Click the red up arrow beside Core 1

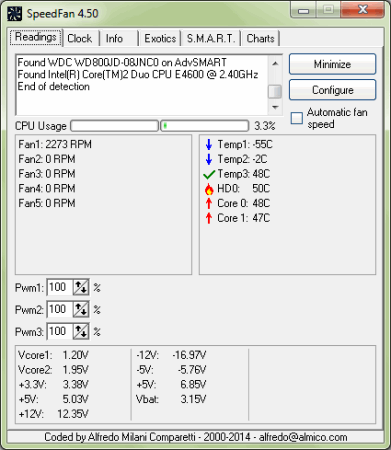click(209, 218)
